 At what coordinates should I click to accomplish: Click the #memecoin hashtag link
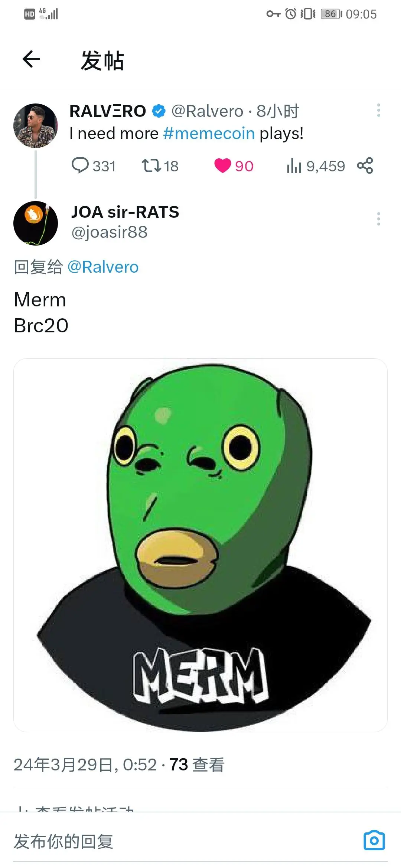[209, 134]
